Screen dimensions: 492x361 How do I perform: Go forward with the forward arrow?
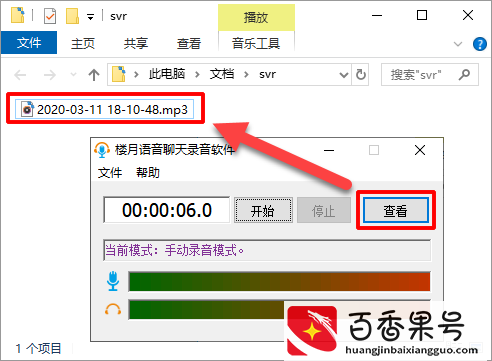pyautogui.click(x=50, y=75)
